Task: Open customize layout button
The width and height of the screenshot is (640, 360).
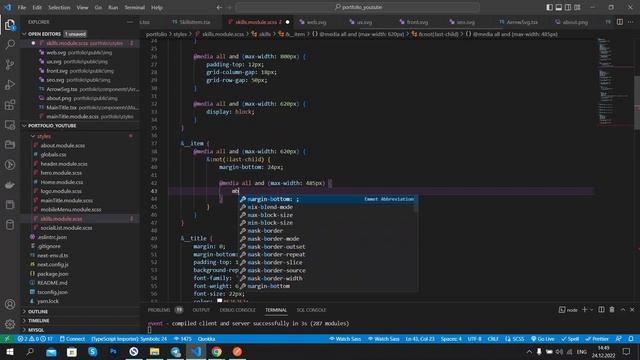Action: pyautogui.click(x=577, y=7)
